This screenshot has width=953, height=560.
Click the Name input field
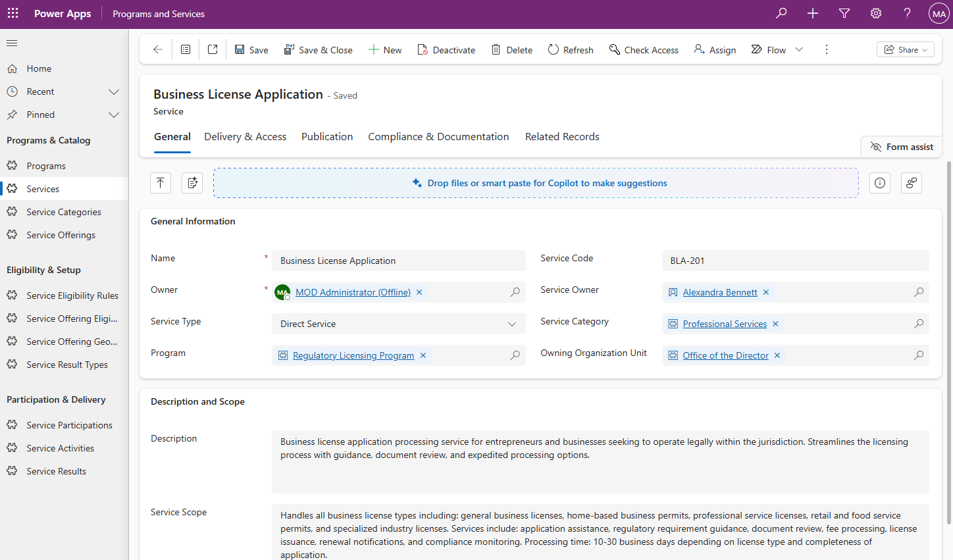[x=398, y=261]
